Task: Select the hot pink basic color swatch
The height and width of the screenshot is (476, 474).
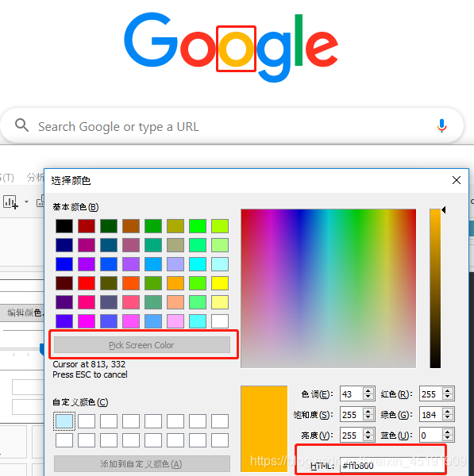Action: coord(87,302)
